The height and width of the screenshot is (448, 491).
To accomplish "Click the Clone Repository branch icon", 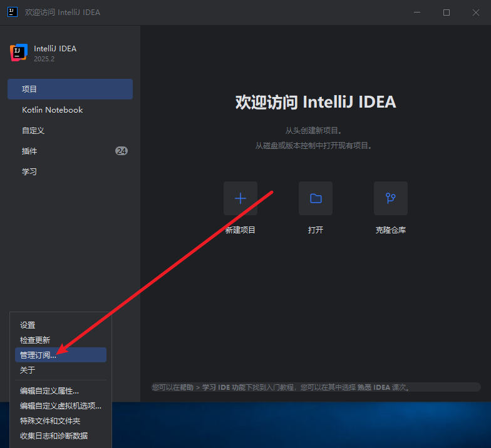I will pyautogui.click(x=391, y=198).
